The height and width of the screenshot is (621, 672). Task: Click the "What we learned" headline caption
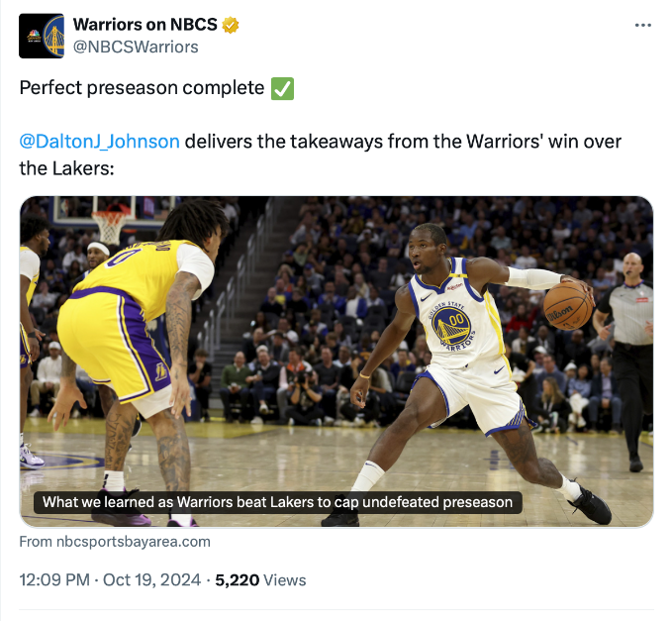[x=278, y=502]
